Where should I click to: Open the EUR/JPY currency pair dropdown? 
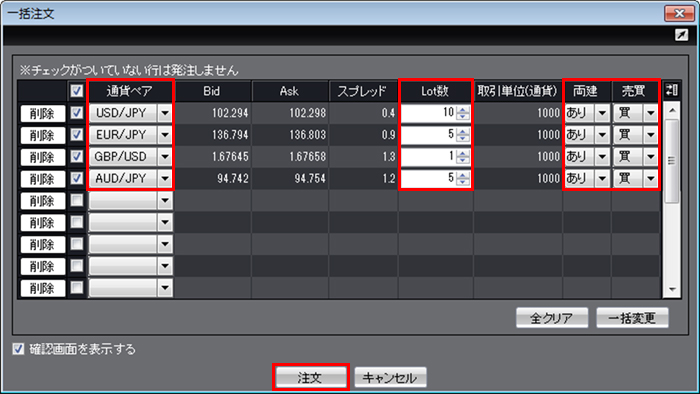(165, 135)
